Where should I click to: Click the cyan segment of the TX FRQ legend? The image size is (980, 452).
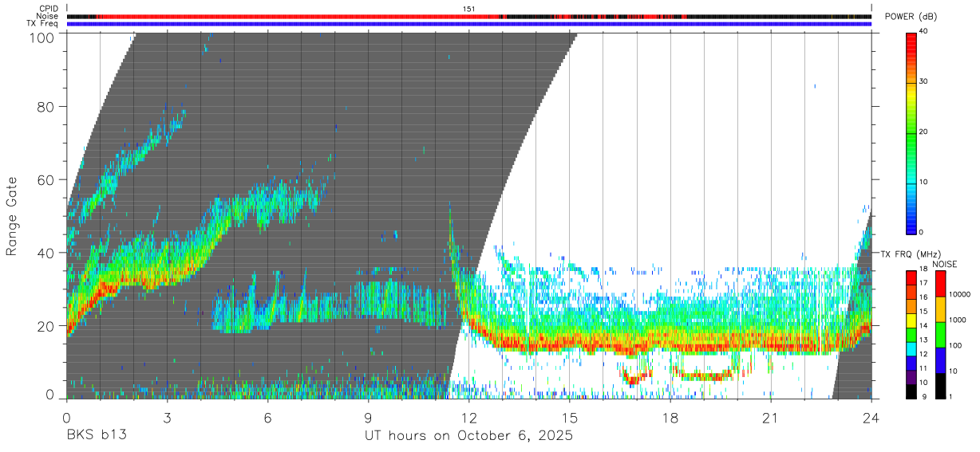point(911,348)
